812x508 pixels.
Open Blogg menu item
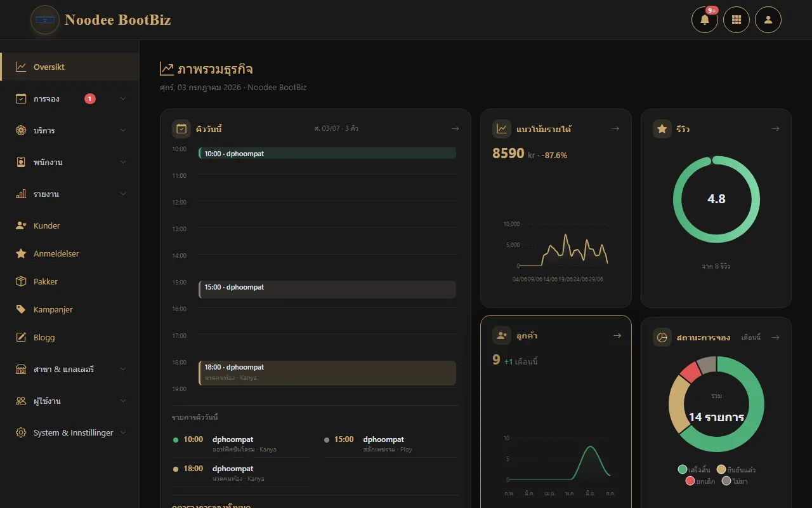click(70, 337)
